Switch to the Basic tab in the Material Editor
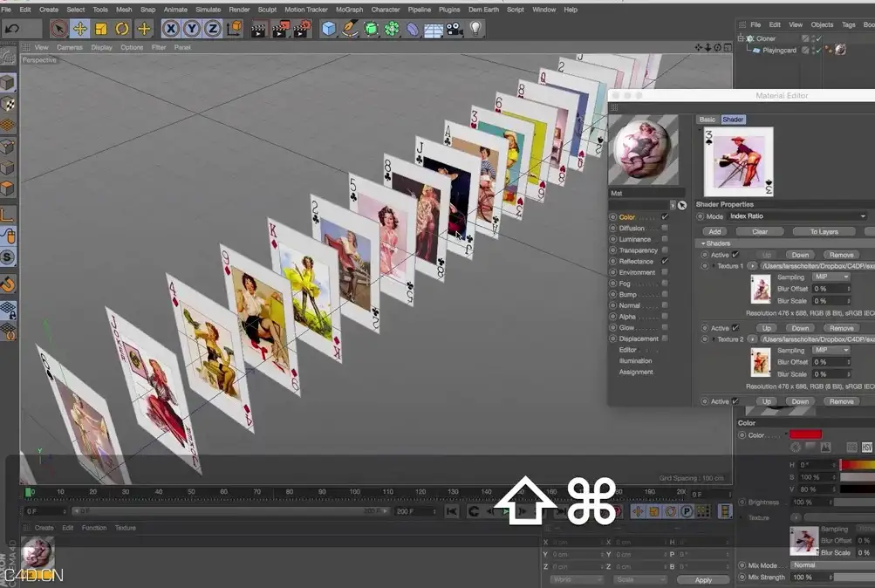Viewport: 875px width, 588px height. click(x=707, y=120)
